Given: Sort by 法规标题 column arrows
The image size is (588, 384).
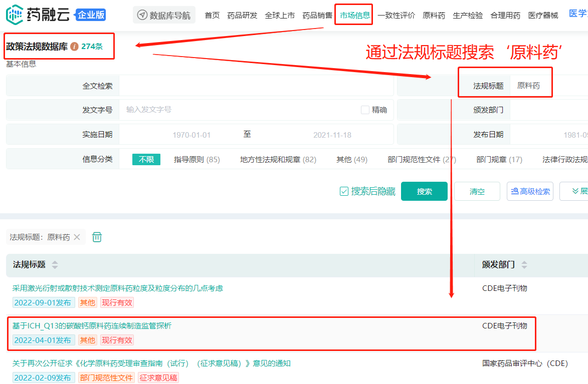Looking at the screenshot, I should tap(55, 265).
